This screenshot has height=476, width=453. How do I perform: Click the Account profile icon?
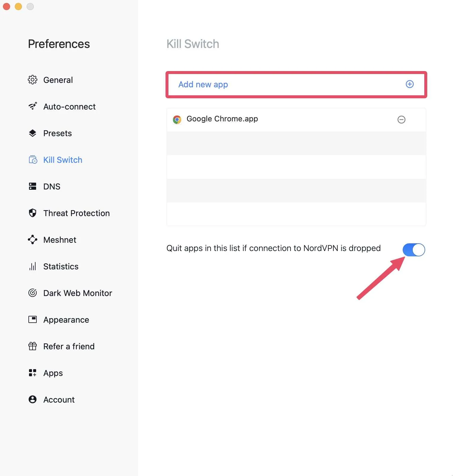(33, 399)
